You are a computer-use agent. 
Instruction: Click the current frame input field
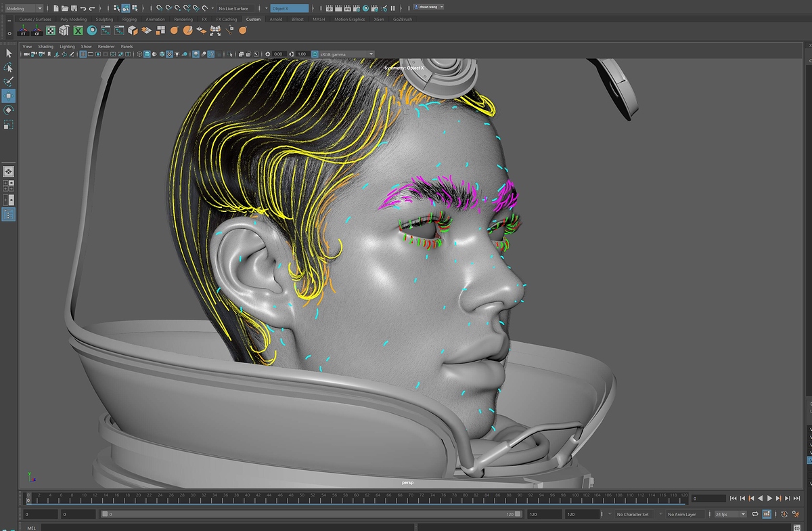click(708, 498)
